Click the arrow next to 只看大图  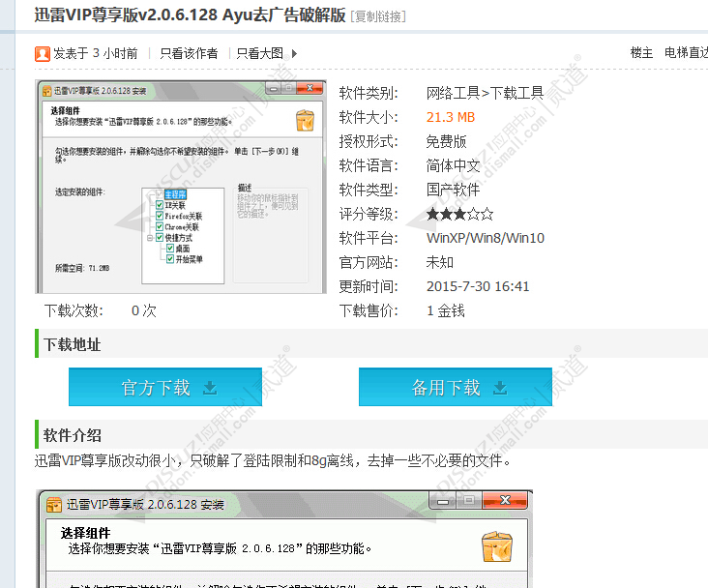pos(294,54)
